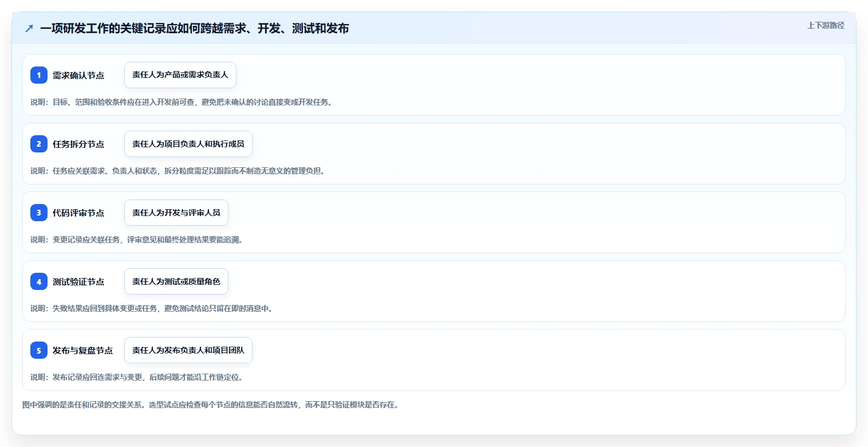Click the description starting 目标、范围和验收条件
Viewport: 868px width, 447px height.
(182, 102)
